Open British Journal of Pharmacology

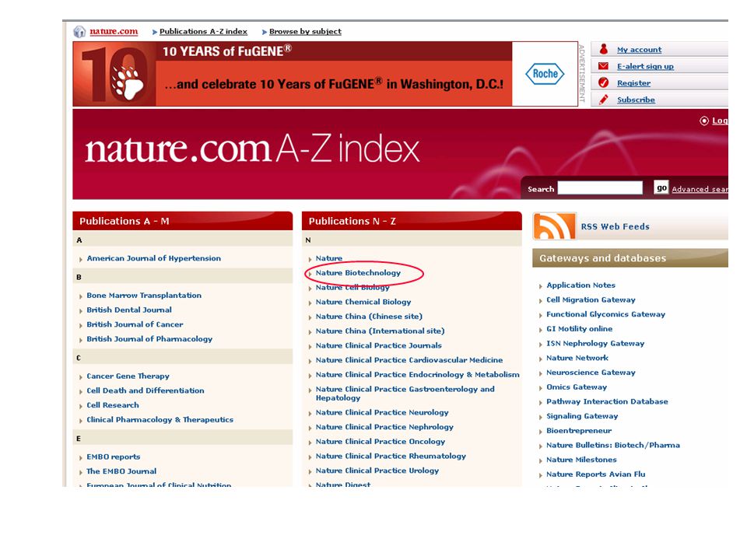[149, 339]
